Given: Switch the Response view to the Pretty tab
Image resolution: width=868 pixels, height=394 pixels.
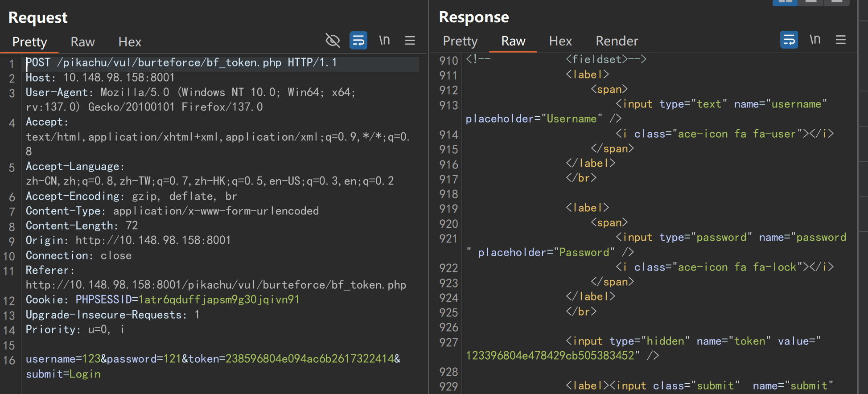Looking at the screenshot, I should [x=460, y=41].
